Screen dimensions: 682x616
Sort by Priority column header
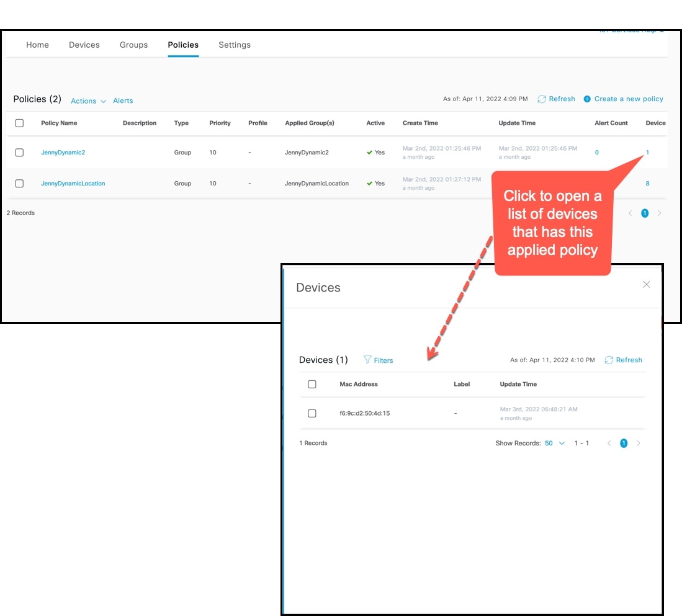point(220,123)
